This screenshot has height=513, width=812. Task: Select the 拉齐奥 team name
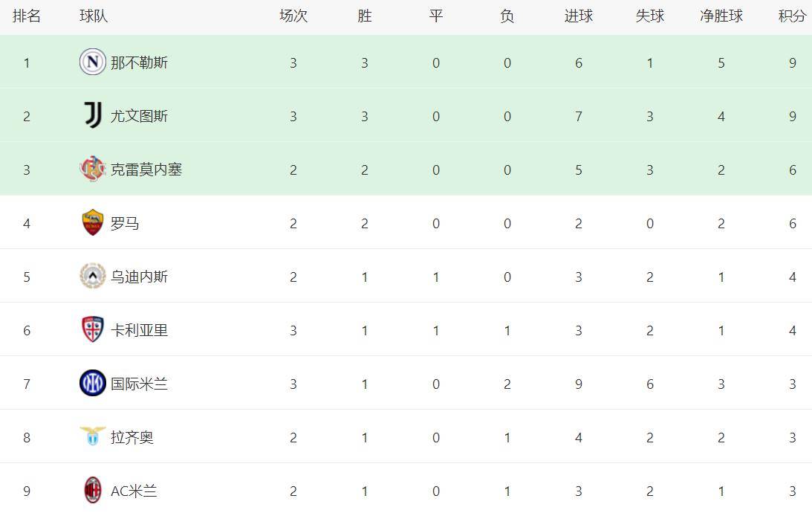pos(132,437)
